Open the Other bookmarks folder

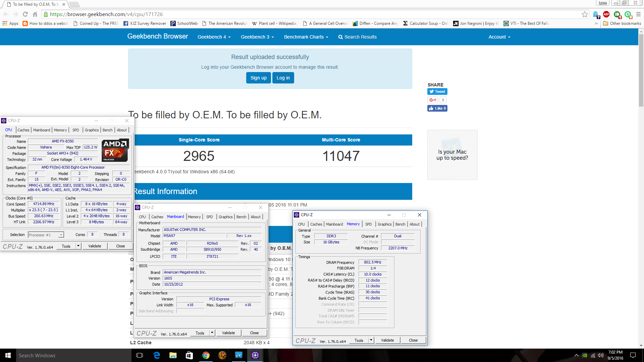[x=622, y=23]
